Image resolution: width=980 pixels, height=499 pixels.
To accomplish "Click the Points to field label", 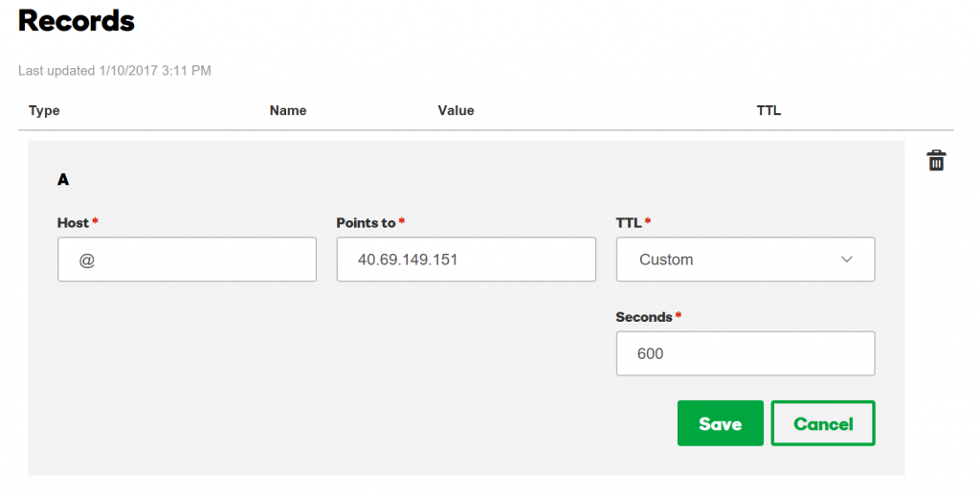I will click(367, 223).
